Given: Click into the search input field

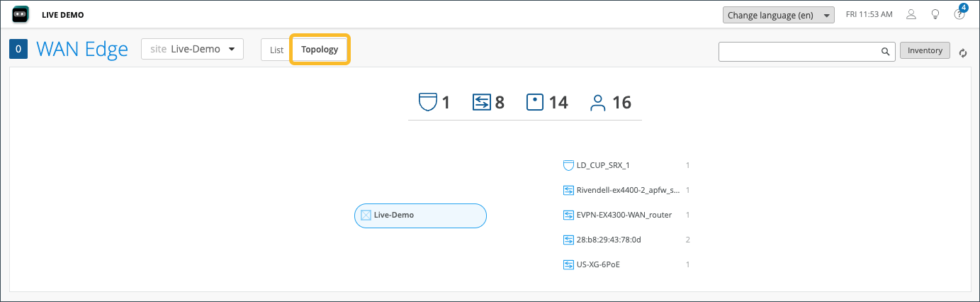Looking at the screenshot, I should (x=799, y=51).
